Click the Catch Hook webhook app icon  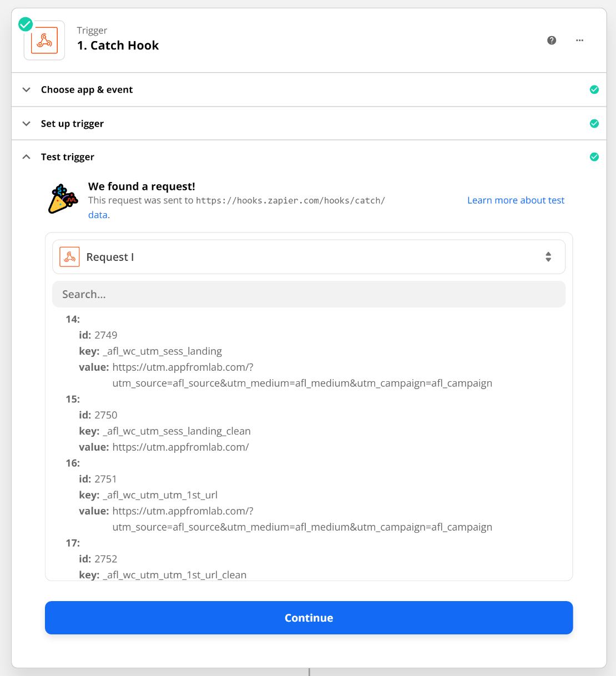pos(44,40)
